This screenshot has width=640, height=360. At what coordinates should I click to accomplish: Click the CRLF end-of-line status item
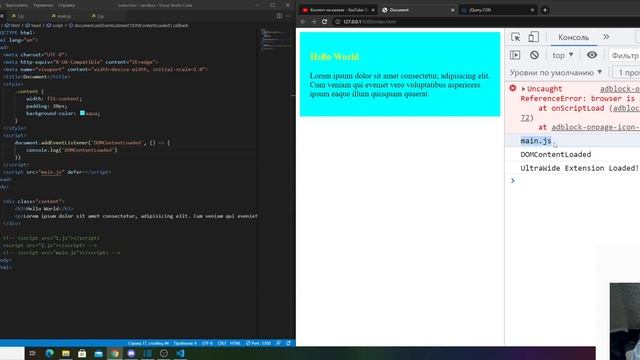click(222, 343)
